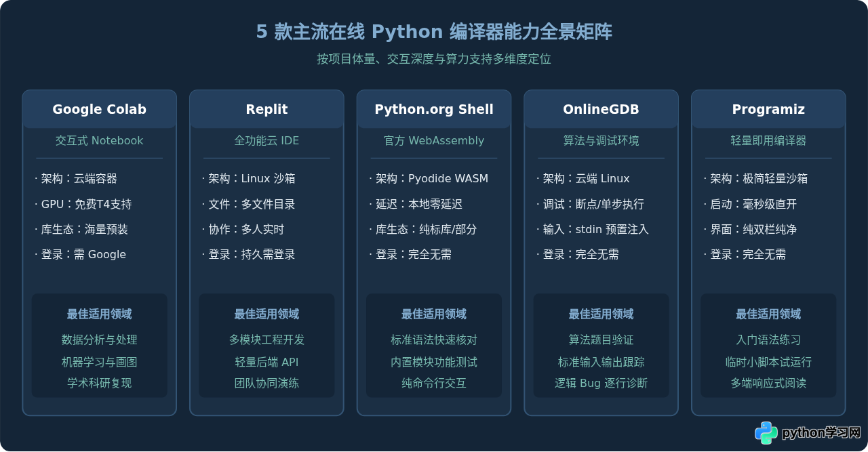Image resolution: width=868 pixels, height=452 pixels.
Task: Click 团队协同演练 under Replit
Action: pos(267,383)
